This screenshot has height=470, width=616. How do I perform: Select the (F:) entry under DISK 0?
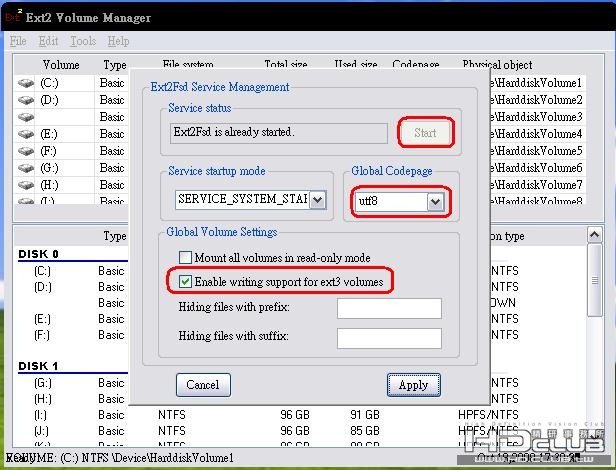click(42, 335)
